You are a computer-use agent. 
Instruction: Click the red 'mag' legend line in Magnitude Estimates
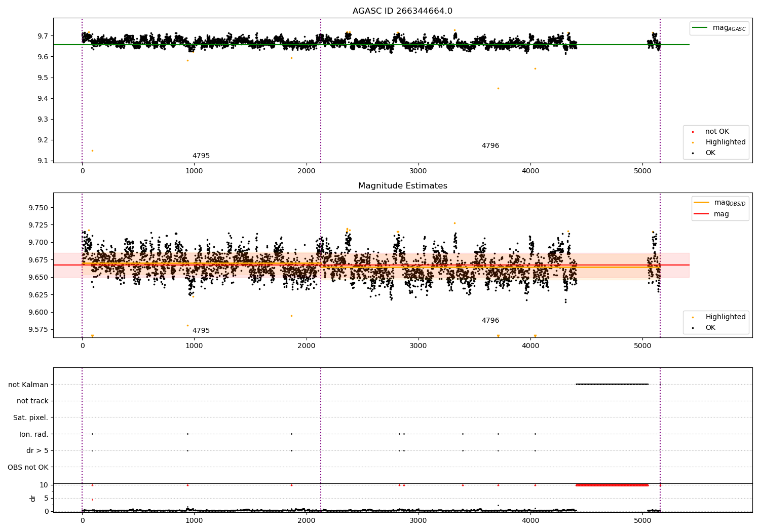(x=702, y=214)
